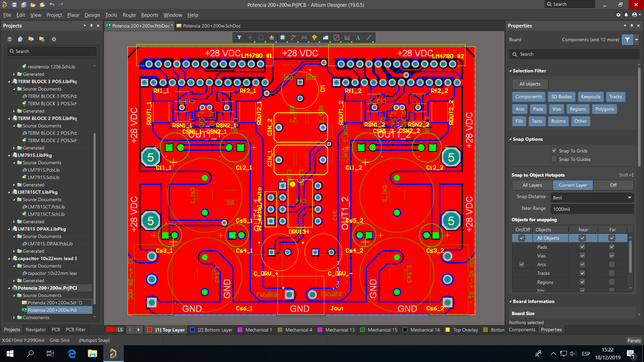Image resolution: width=644 pixels, height=362 pixels.
Task: Choose the place via tool
Action: (315, 38)
